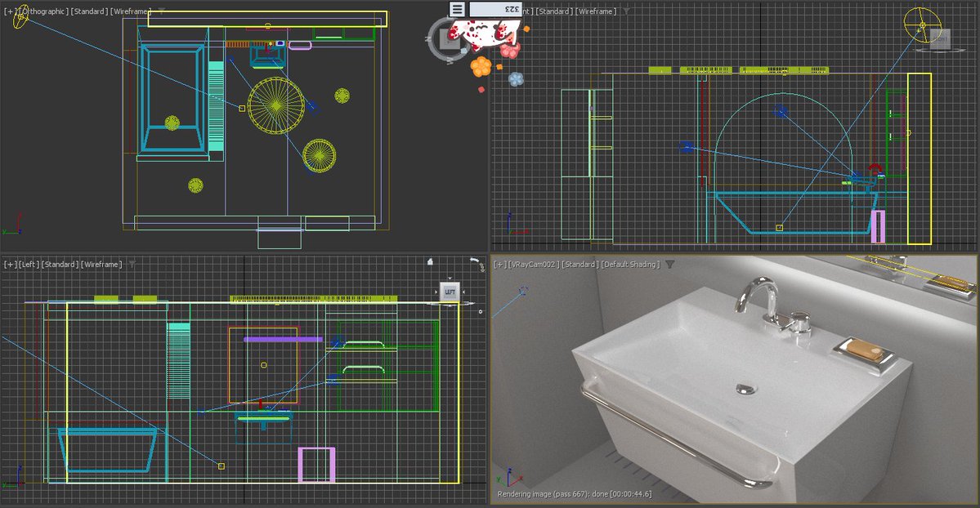Select the blue bathtub outline in Orthographic viewport
The image size is (980, 508).
pyautogui.click(x=172, y=98)
